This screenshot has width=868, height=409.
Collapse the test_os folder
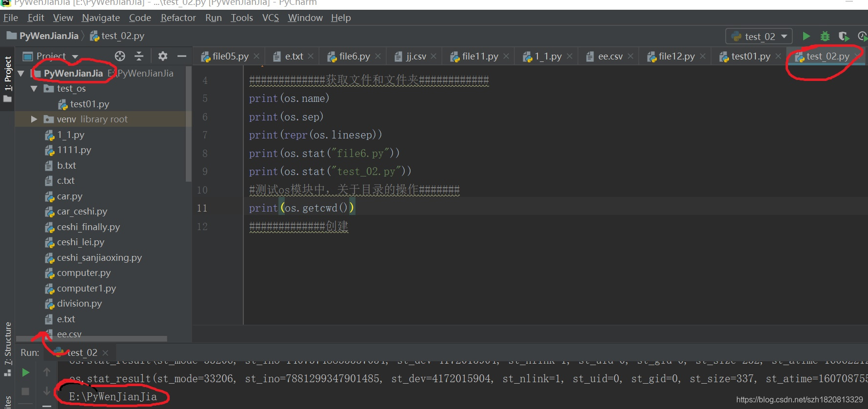34,89
